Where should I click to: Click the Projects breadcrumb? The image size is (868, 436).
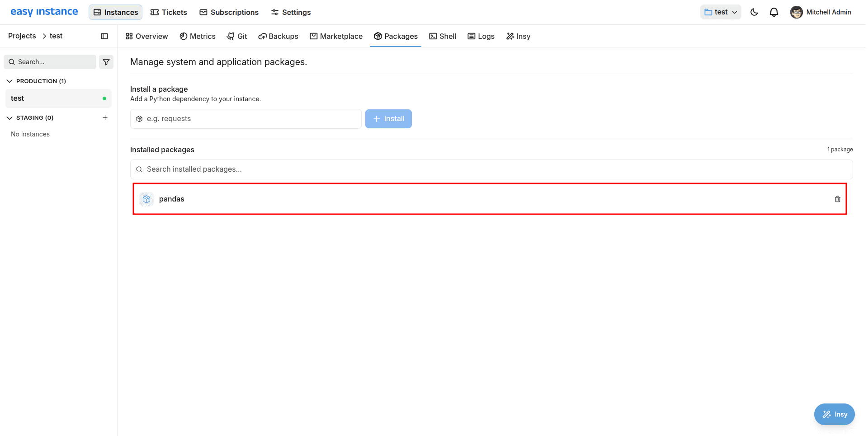coord(22,36)
